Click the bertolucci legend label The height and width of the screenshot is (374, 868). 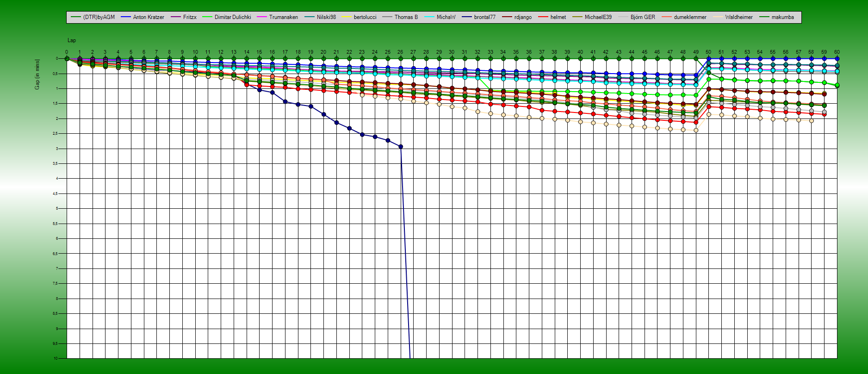pos(365,17)
